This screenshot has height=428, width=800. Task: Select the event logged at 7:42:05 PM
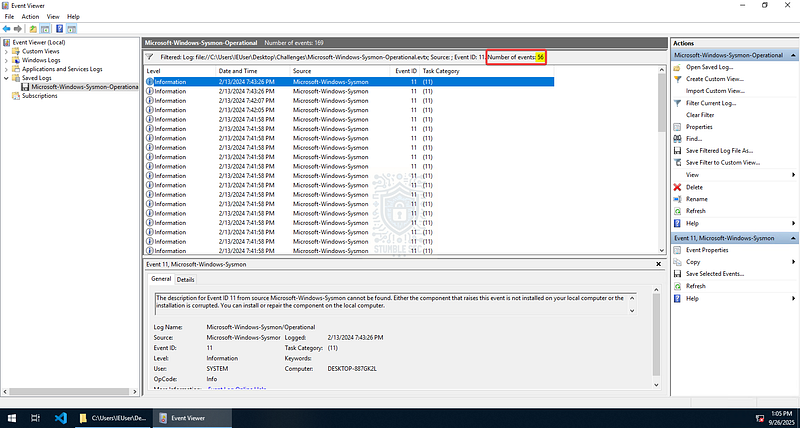click(349, 110)
